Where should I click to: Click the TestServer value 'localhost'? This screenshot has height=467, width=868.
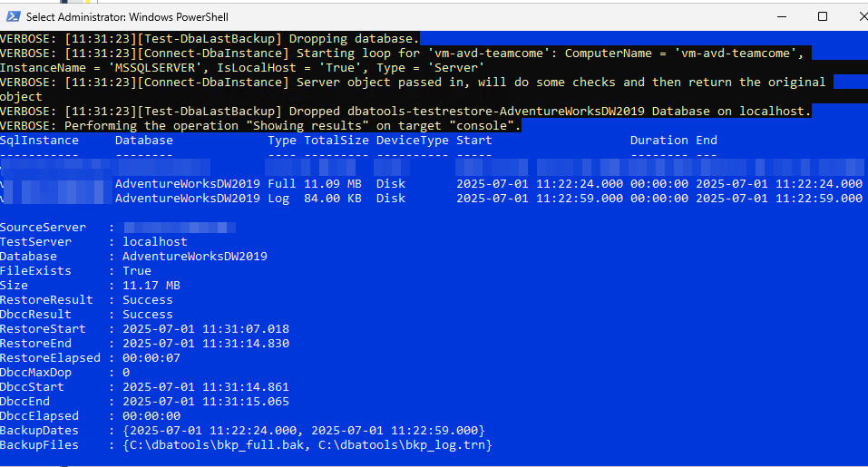155,242
